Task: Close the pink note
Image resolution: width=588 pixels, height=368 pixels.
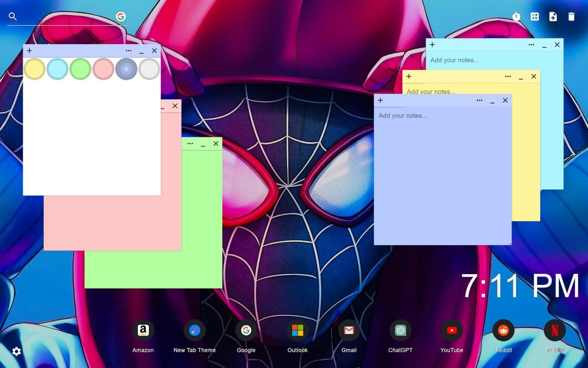Action: 175,106
